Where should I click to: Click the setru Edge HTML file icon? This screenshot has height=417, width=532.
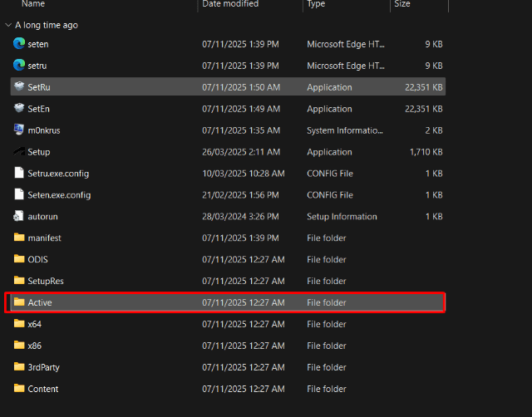click(x=19, y=66)
